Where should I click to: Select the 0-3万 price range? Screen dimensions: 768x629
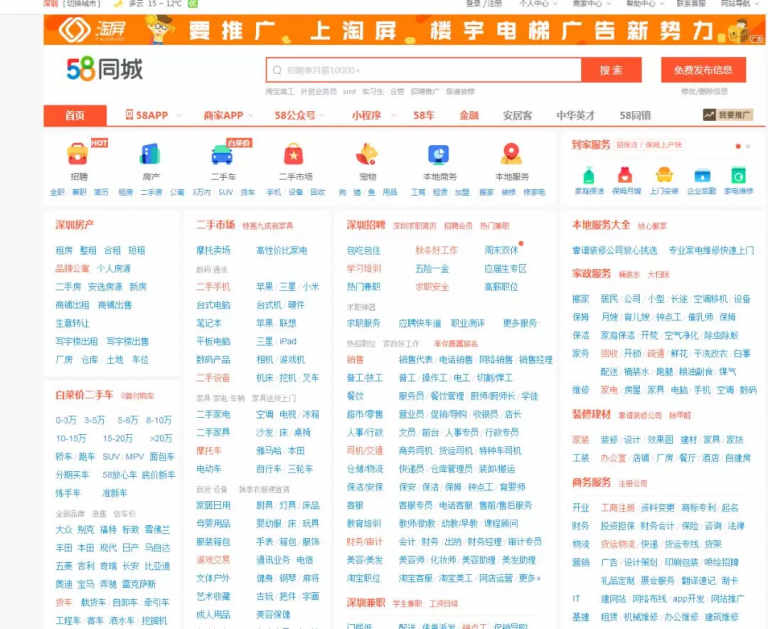pos(66,420)
